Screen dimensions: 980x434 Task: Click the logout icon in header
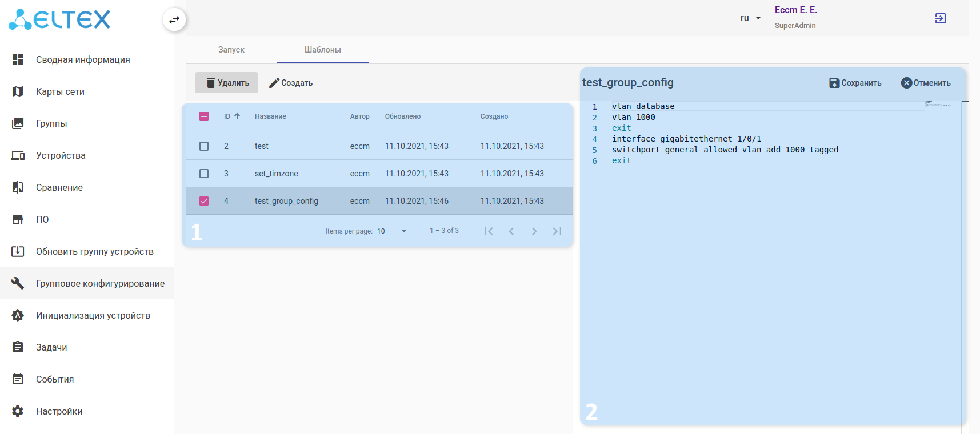[941, 18]
